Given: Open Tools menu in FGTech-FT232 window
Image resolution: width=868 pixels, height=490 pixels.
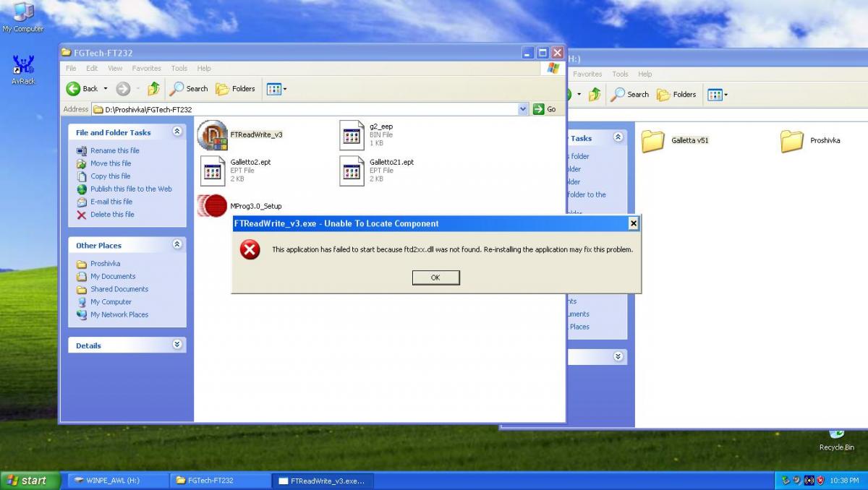Looking at the screenshot, I should click(x=179, y=68).
